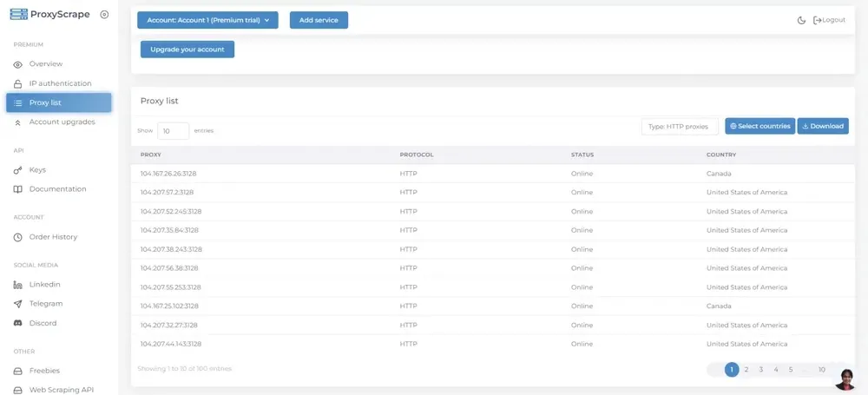The height and width of the screenshot is (395, 868).
Task: Open Documentation under API
Action: click(59, 189)
